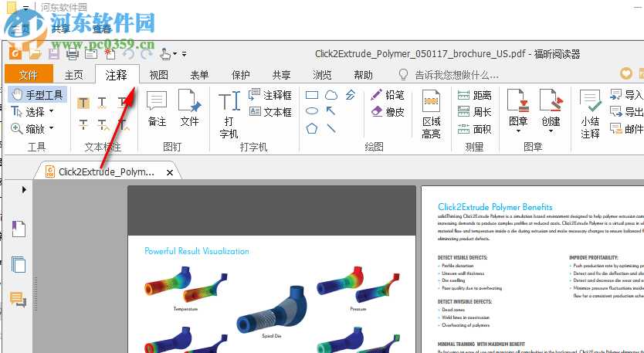Screen dimensions: 644x353
Task: Select the Area (面积) measure tool
Action: [474, 129]
